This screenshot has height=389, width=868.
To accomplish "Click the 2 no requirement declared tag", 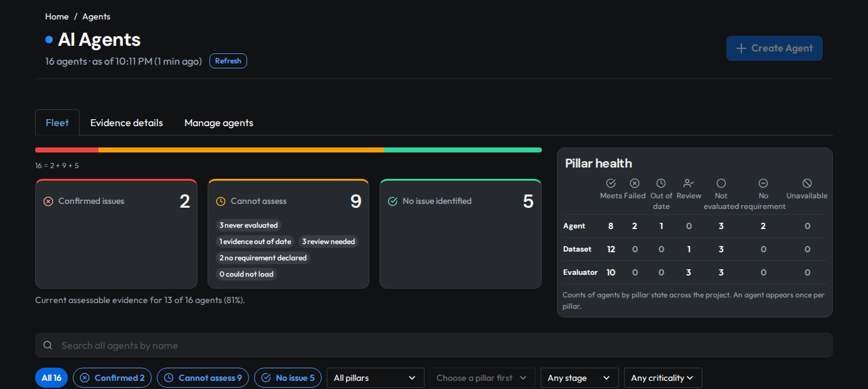I will tap(263, 258).
